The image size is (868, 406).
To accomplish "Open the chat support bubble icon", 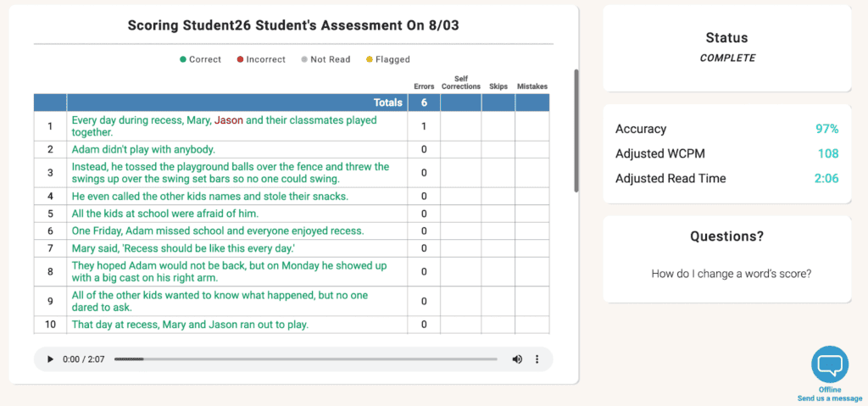I will (829, 364).
